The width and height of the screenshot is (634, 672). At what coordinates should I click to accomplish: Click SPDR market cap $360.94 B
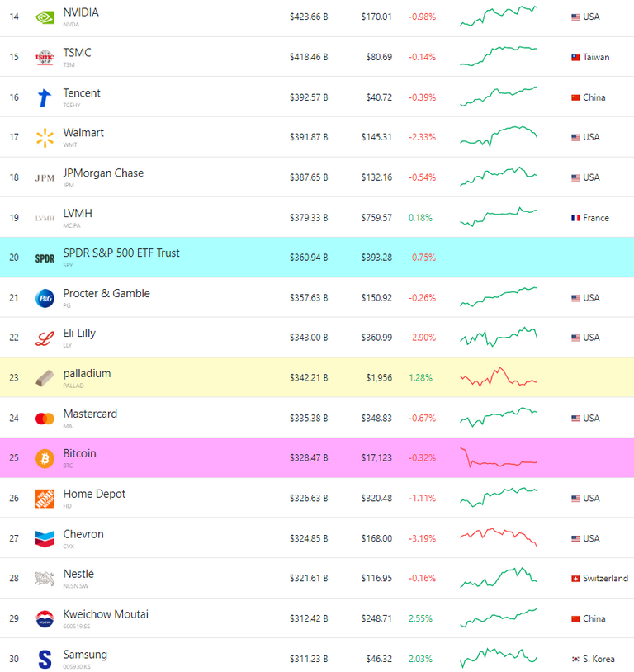click(x=309, y=258)
